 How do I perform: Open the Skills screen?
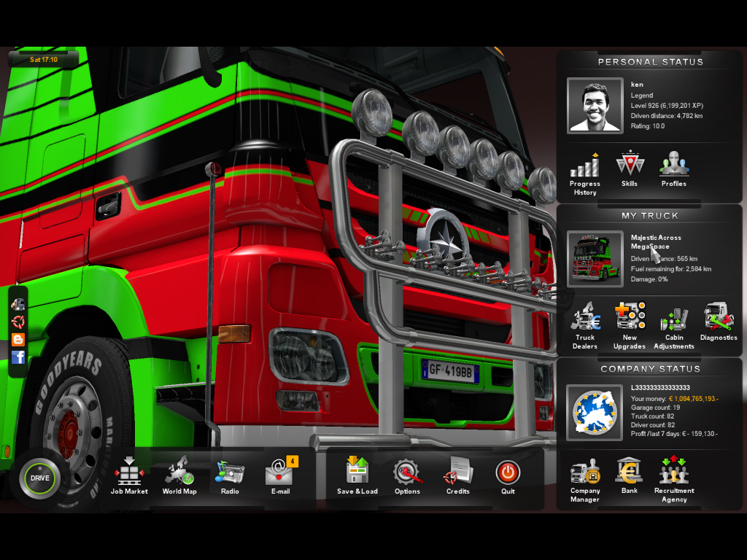coord(630,169)
